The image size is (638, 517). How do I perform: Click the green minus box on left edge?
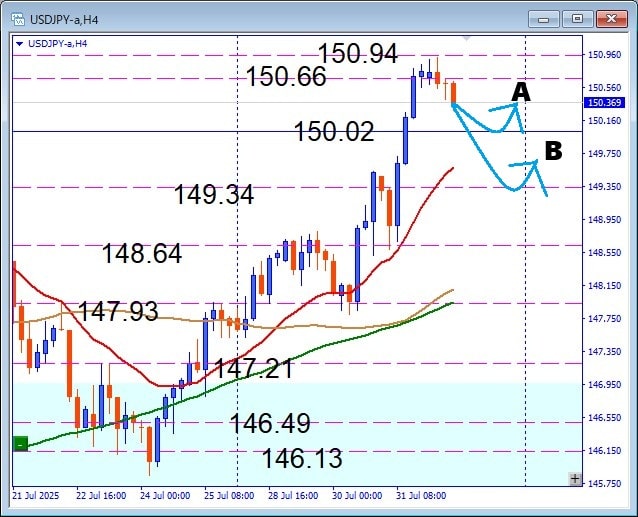[x=20, y=444]
